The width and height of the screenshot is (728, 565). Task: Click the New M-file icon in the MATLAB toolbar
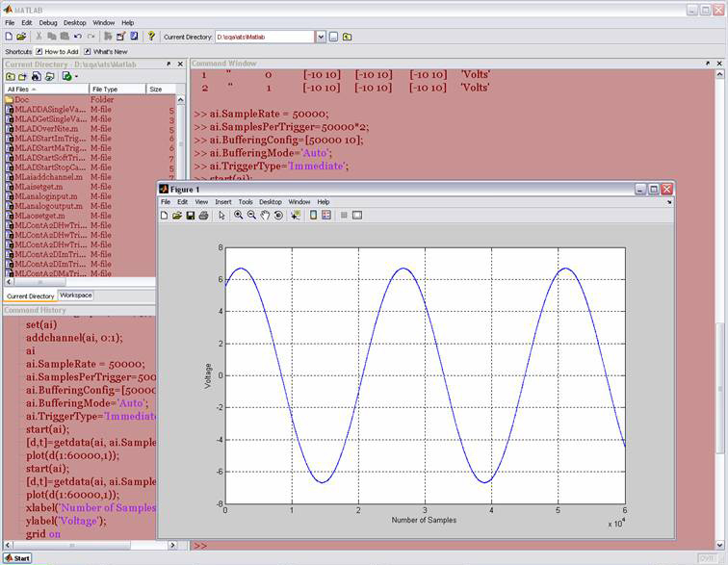9,37
